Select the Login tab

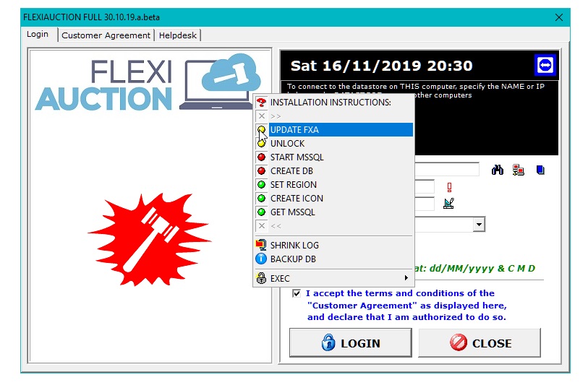[x=38, y=34]
